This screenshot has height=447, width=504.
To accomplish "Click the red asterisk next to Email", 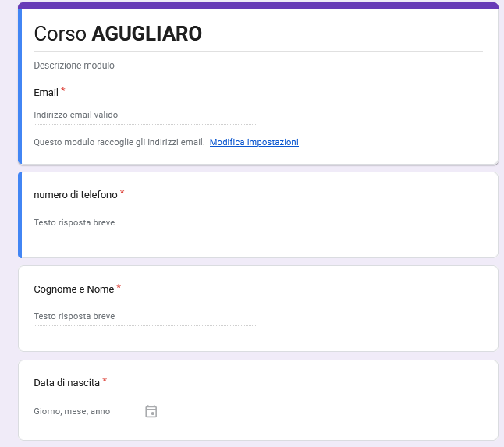I will (x=63, y=90).
